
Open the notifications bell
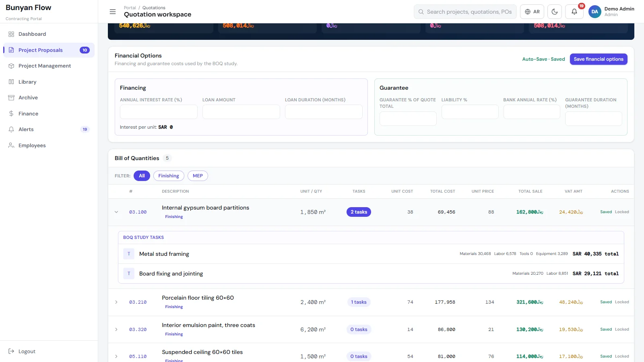(574, 12)
